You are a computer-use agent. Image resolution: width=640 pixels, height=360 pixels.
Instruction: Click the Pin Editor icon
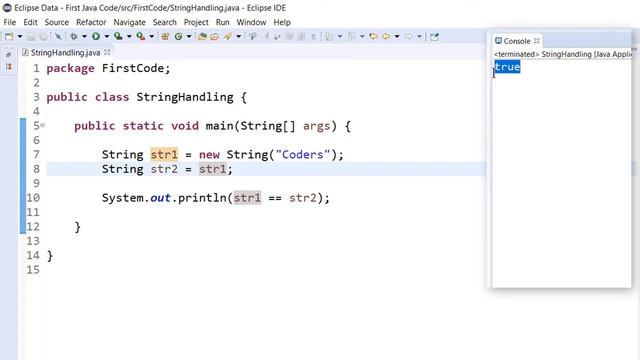pos(434,36)
